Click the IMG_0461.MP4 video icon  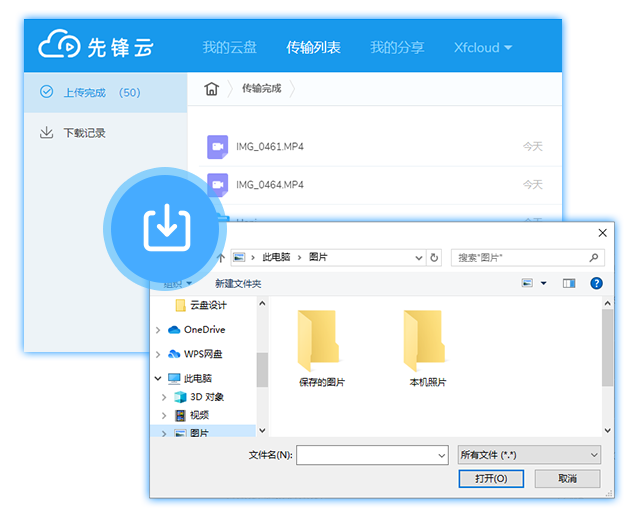pos(218,147)
